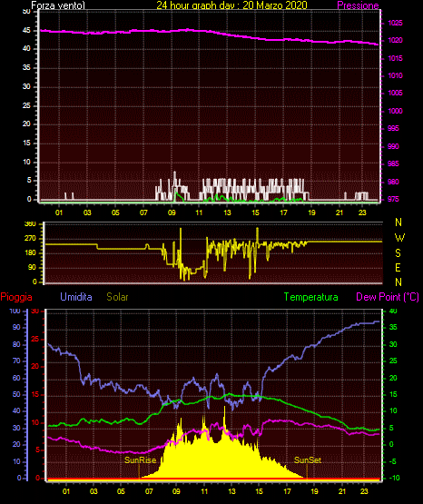423x504 pixels.
Task: Click the 24 hour graph day title
Action: (x=231, y=5)
